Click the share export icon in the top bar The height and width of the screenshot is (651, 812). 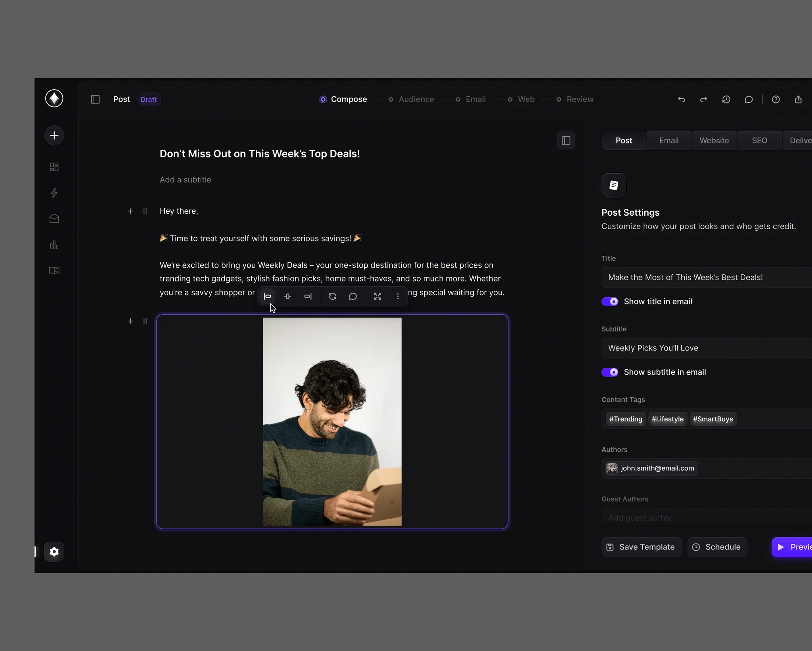pyautogui.click(x=798, y=100)
